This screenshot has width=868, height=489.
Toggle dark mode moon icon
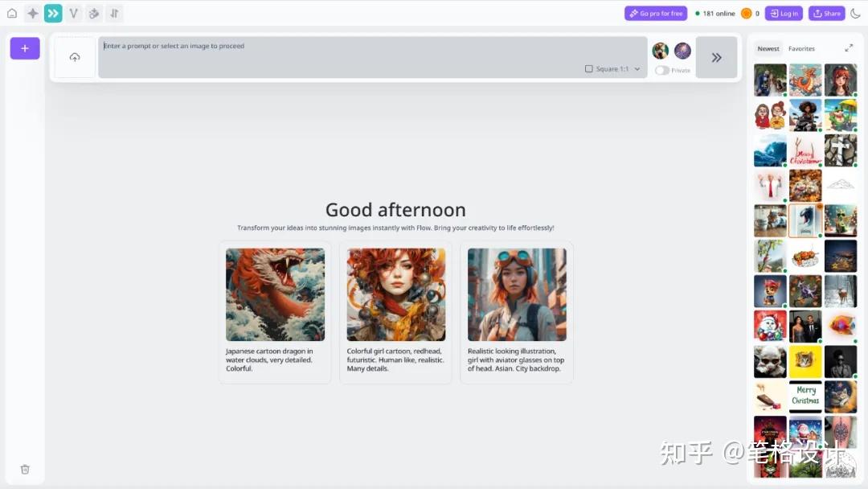(x=855, y=14)
